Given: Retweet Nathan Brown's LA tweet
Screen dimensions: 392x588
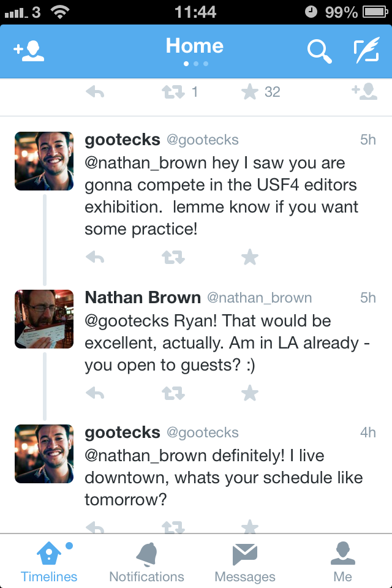Looking at the screenshot, I should [x=173, y=393].
